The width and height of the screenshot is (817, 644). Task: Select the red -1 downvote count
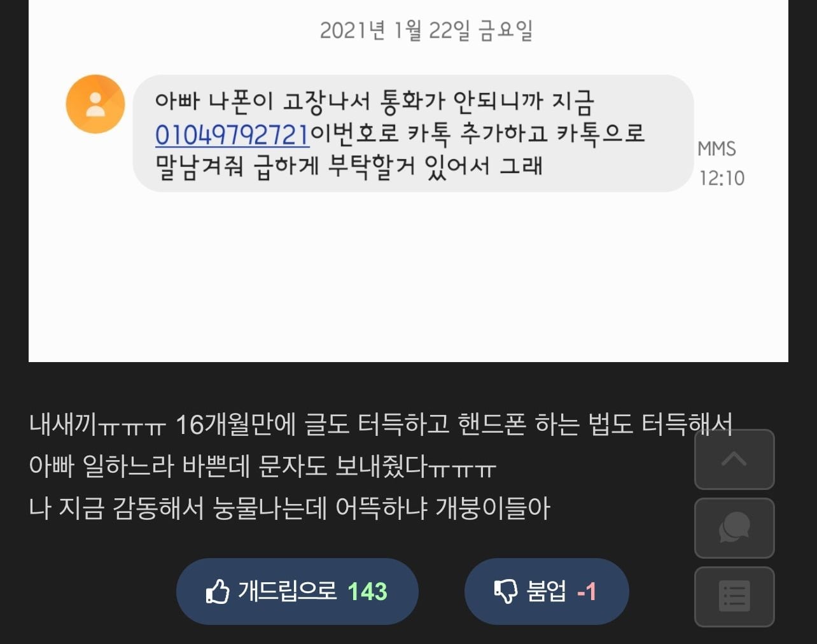(587, 592)
